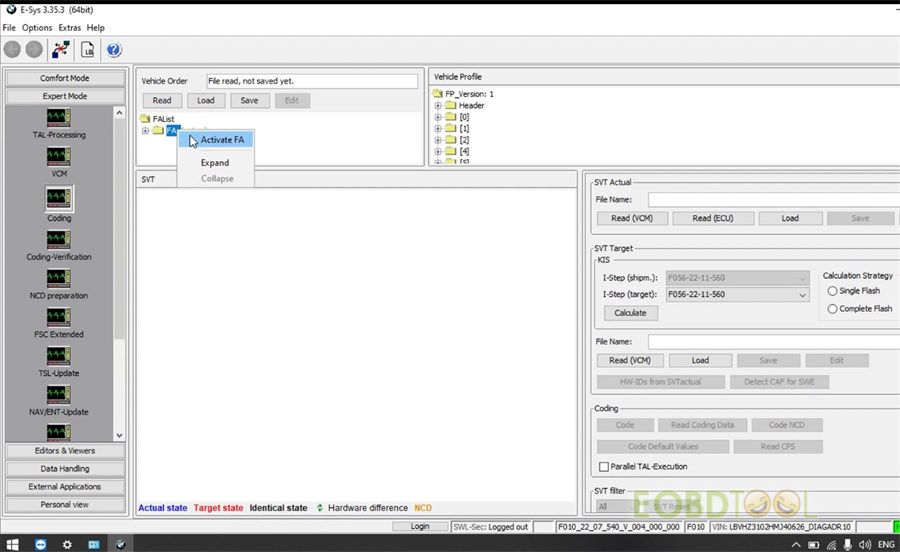Select Single Flash calculation strategy
900x552 pixels.
tap(832, 291)
